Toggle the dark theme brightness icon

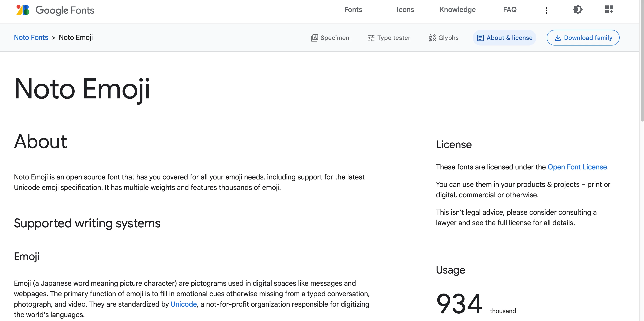pyautogui.click(x=578, y=10)
